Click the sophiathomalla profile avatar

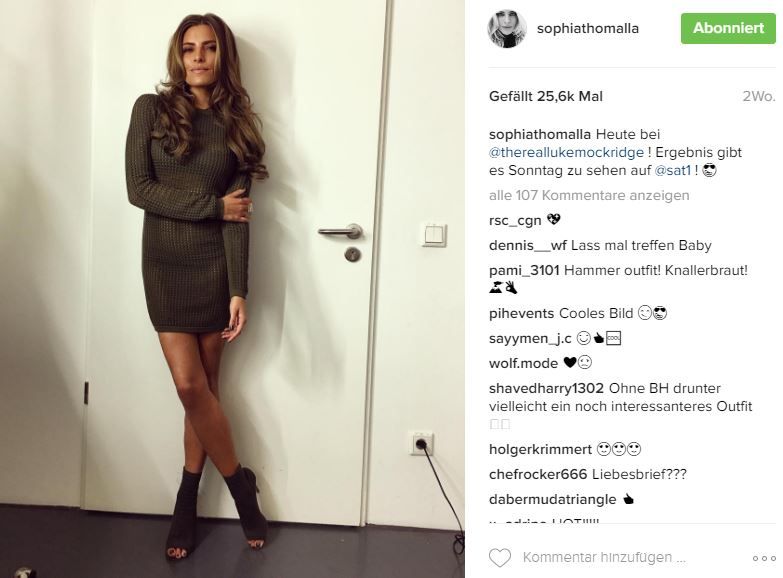[507, 28]
